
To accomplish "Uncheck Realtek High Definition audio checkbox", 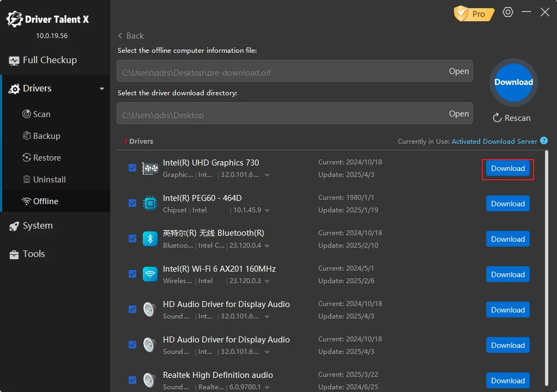I will coord(132,380).
